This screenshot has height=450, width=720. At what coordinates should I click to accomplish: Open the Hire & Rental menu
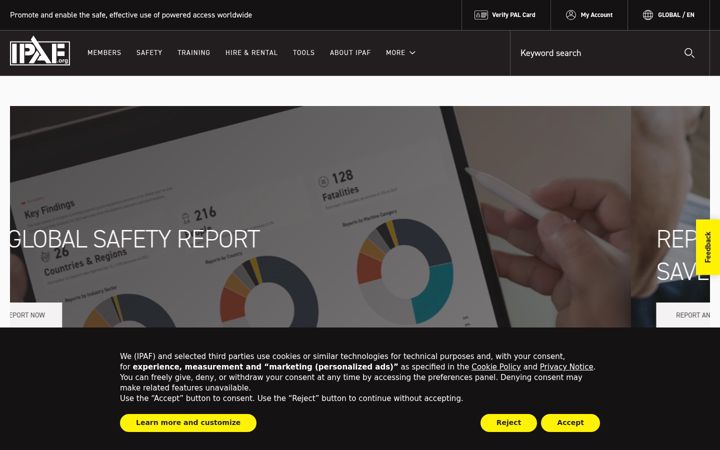251,53
